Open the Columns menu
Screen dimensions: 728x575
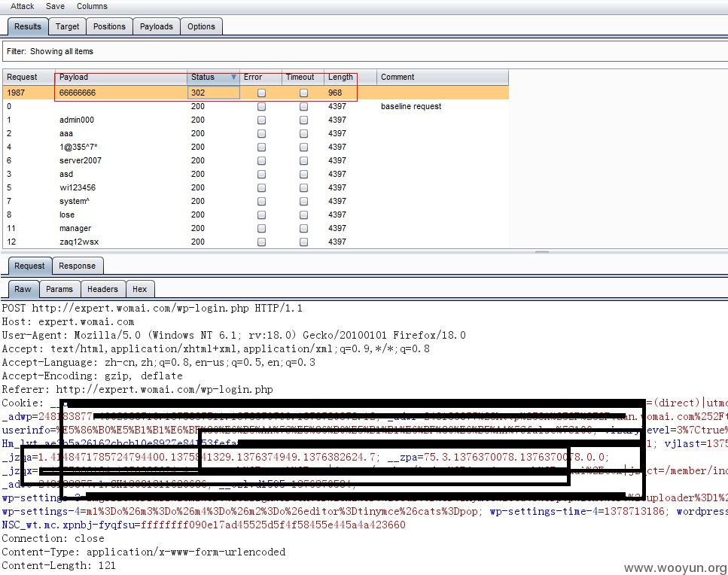click(92, 6)
